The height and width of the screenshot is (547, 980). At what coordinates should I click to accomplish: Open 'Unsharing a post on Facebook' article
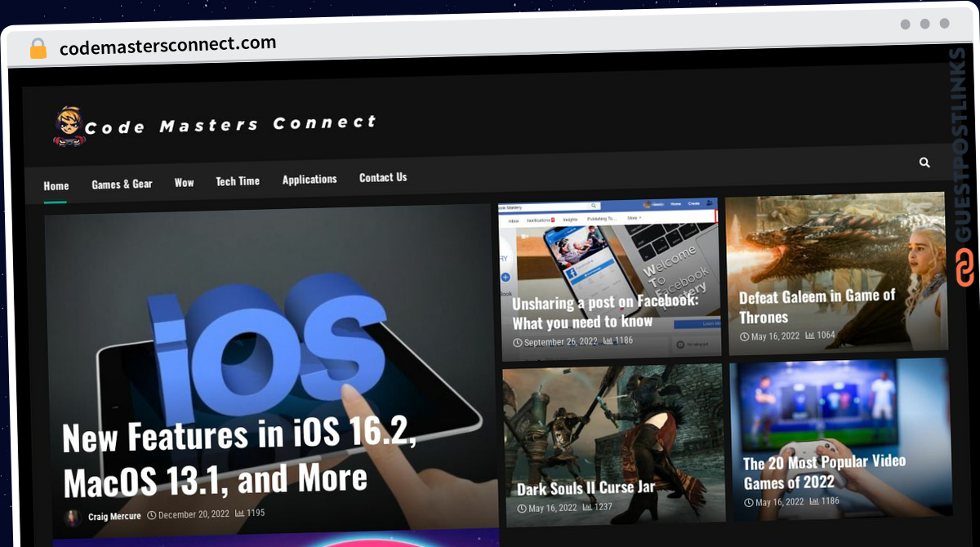click(605, 312)
